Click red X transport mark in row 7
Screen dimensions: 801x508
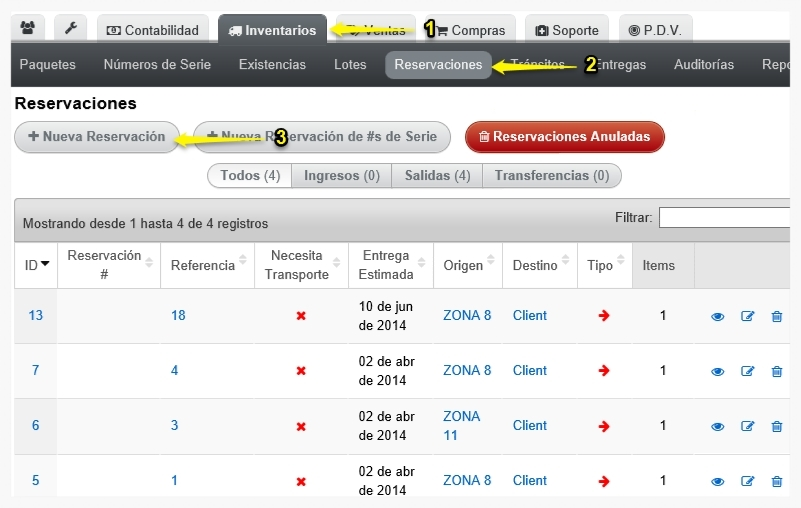pyautogui.click(x=301, y=371)
